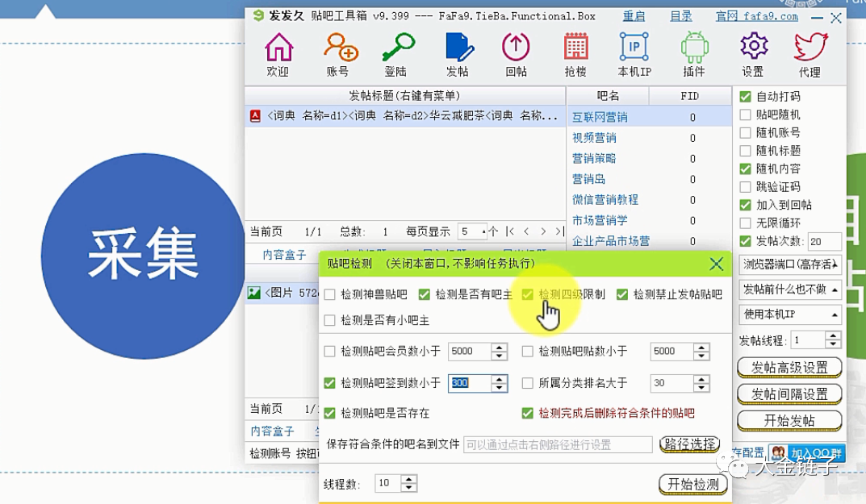
Task: Open 浏览器端口(高存活) dropdown
Action: click(x=790, y=264)
